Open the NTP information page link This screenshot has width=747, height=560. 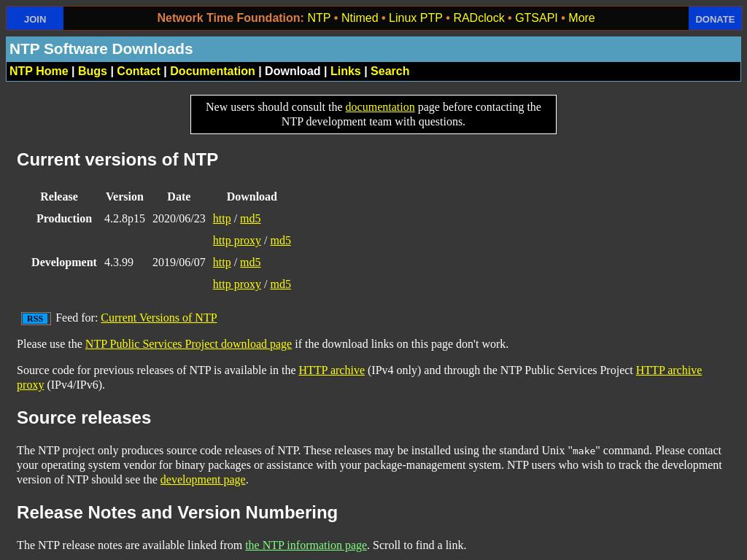coord(306,545)
